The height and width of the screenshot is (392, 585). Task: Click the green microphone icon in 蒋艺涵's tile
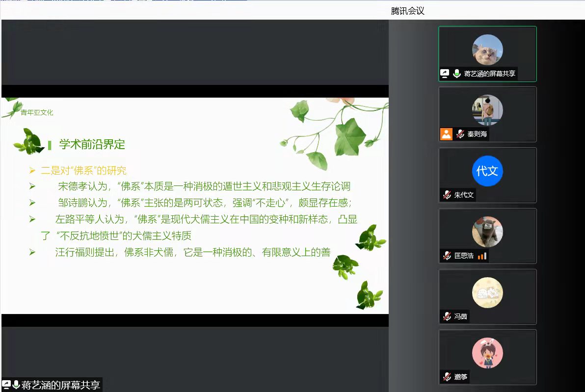[x=457, y=74]
